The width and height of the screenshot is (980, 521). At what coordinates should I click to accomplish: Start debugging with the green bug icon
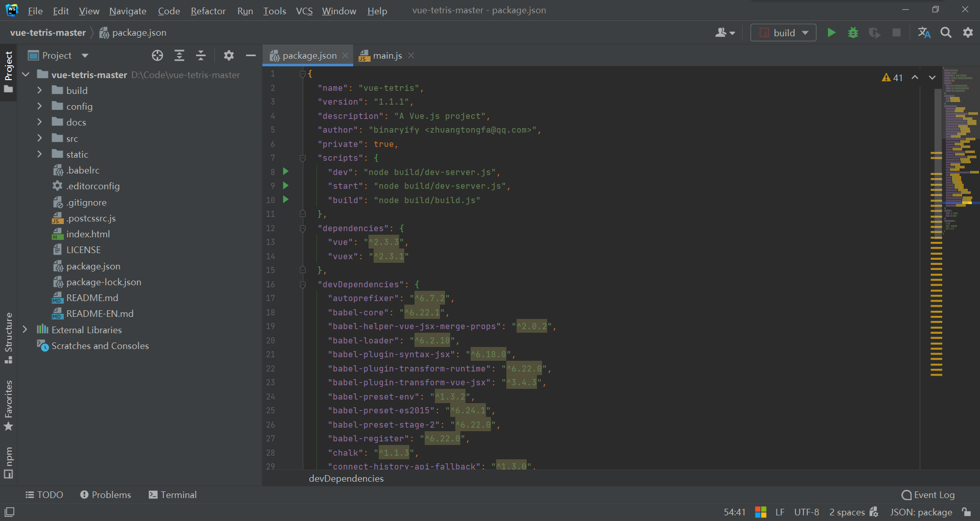tap(853, 33)
